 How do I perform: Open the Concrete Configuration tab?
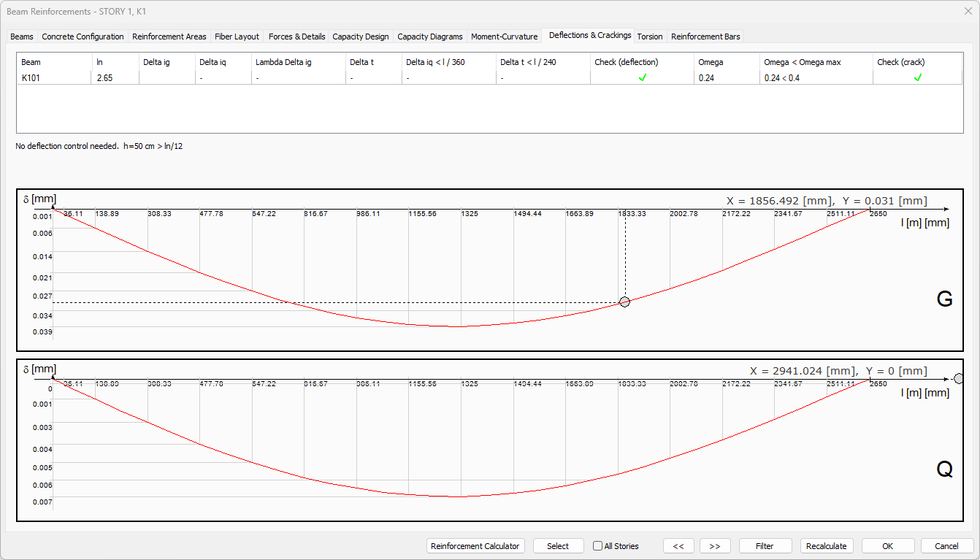click(x=83, y=37)
